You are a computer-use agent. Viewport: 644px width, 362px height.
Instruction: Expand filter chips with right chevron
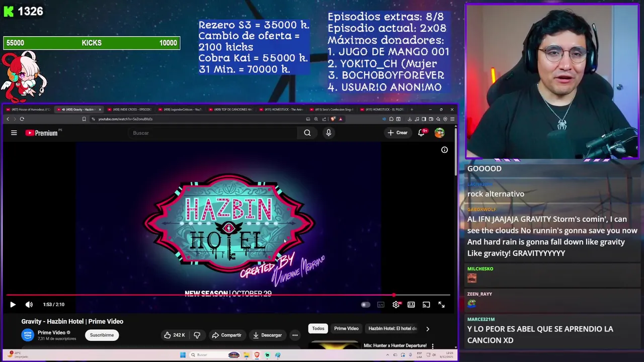[428, 329]
